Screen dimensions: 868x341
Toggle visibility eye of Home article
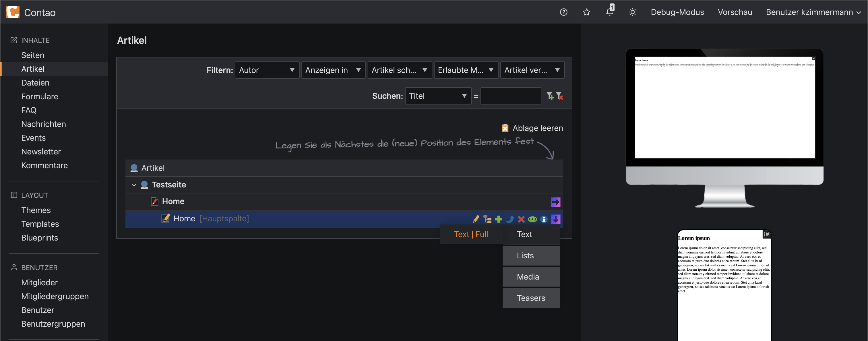[532, 219]
